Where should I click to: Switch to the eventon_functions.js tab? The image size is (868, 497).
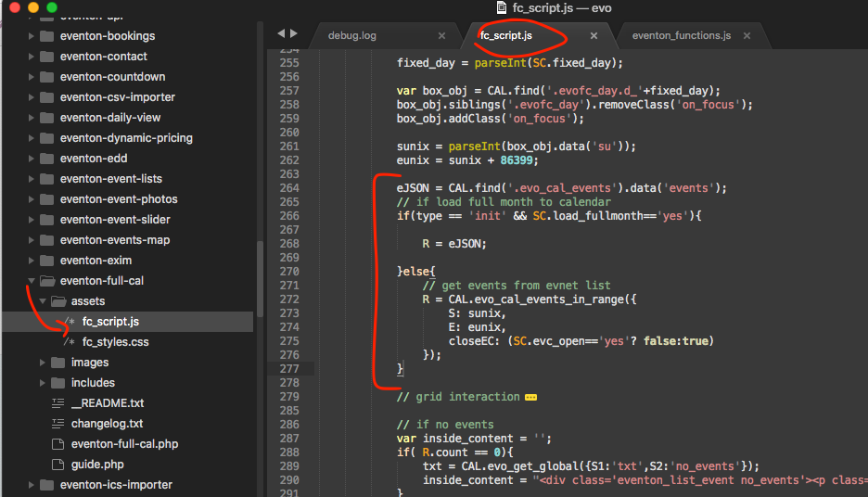click(681, 36)
